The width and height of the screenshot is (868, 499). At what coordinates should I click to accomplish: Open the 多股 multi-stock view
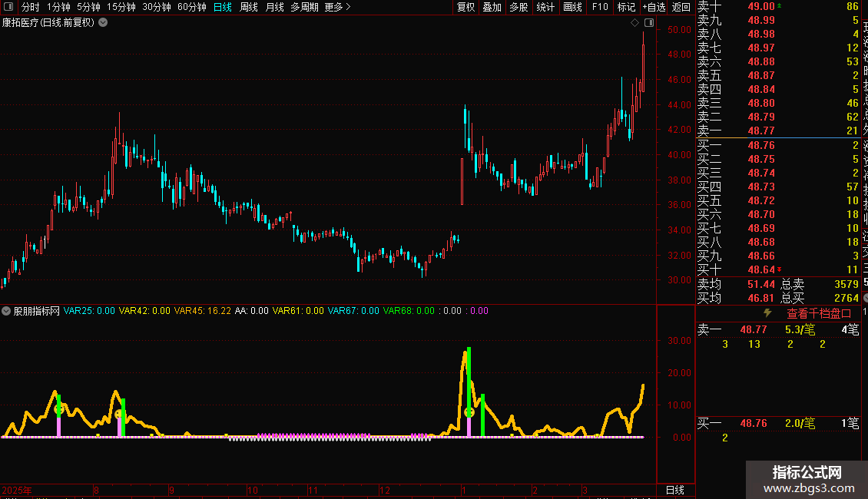point(518,7)
